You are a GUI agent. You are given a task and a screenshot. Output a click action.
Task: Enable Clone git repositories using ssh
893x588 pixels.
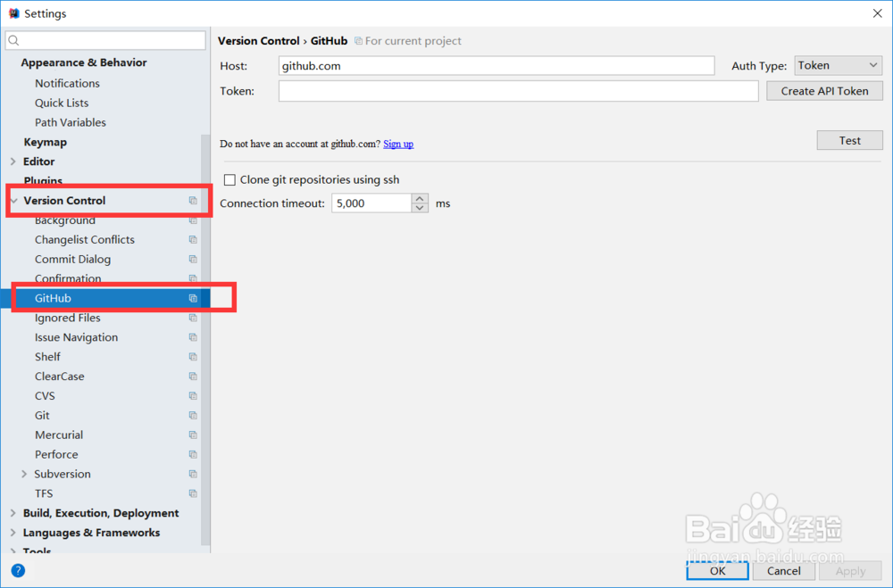pyautogui.click(x=230, y=180)
